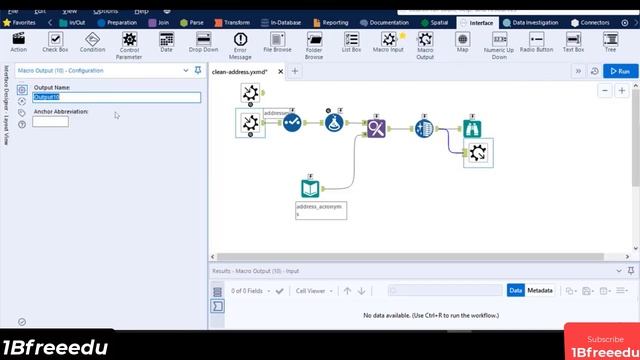Pin the Results window

pyautogui.click(x=631, y=271)
